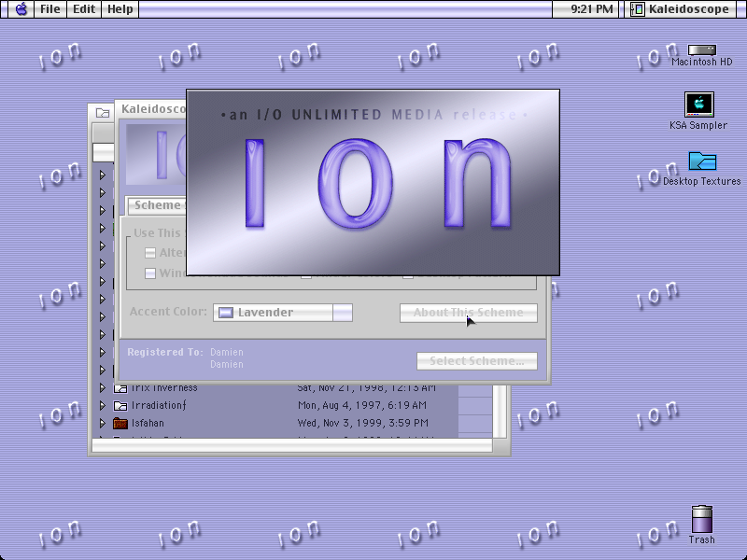Open the Edit menu

(84, 9)
